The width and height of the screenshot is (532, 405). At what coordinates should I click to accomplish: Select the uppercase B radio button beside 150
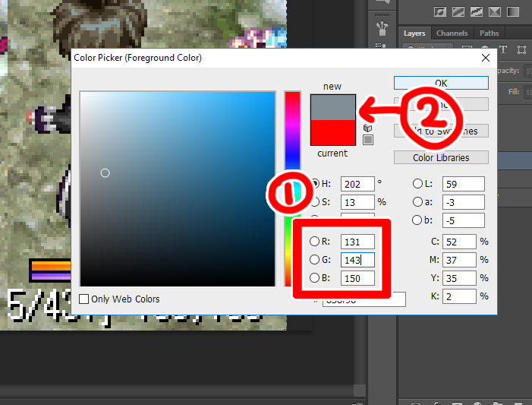tap(314, 277)
